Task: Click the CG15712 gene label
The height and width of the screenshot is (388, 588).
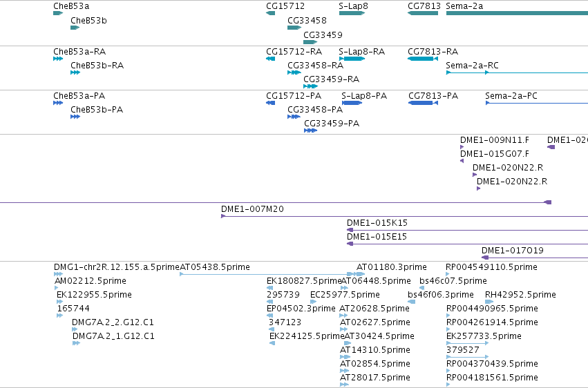Action: tap(285, 6)
